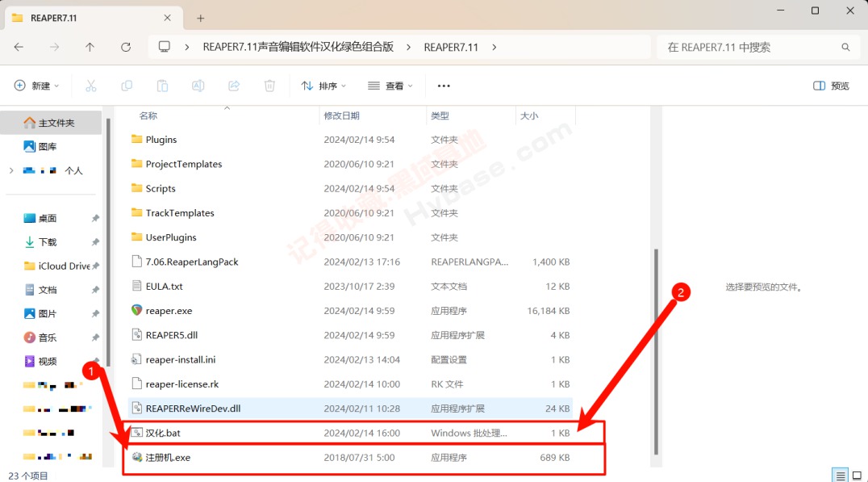
Task: Click the 7.06.ReaperLangPack file icon
Action: 136,262
